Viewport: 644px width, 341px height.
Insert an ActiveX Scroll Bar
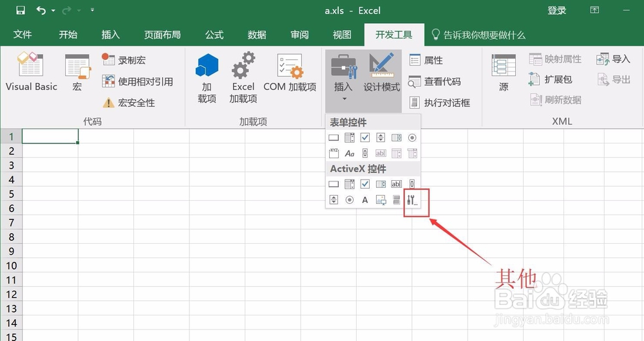412,184
